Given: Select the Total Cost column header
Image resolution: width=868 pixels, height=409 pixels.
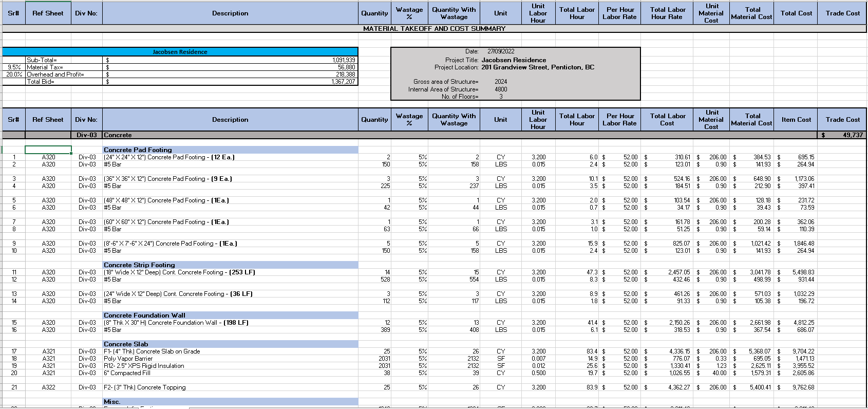Looking at the screenshot, I should click(x=796, y=13).
